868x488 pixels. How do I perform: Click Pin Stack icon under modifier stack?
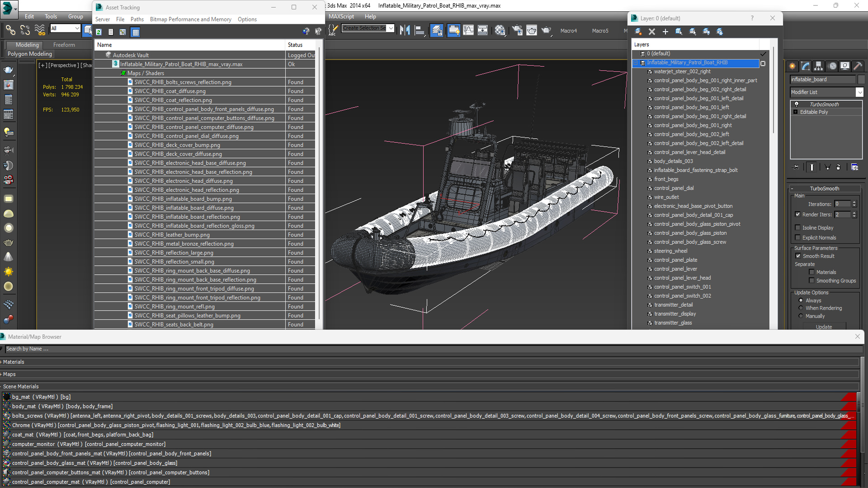(796, 167)
